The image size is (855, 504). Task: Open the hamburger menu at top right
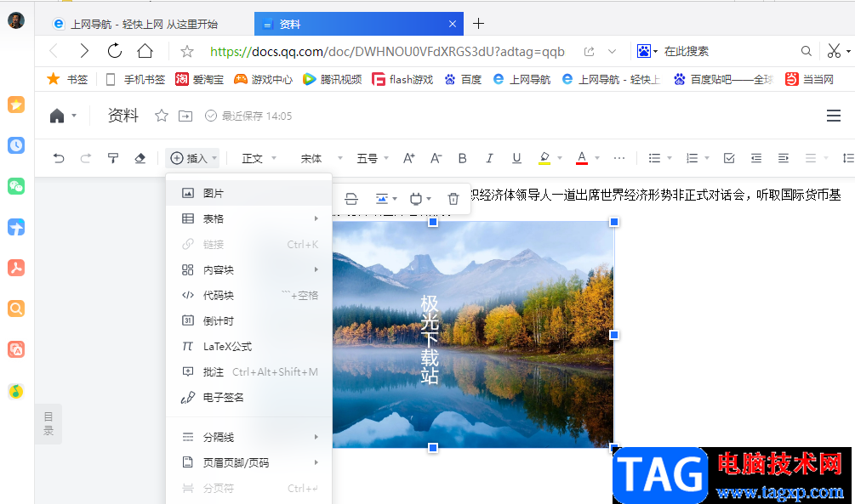833,116
